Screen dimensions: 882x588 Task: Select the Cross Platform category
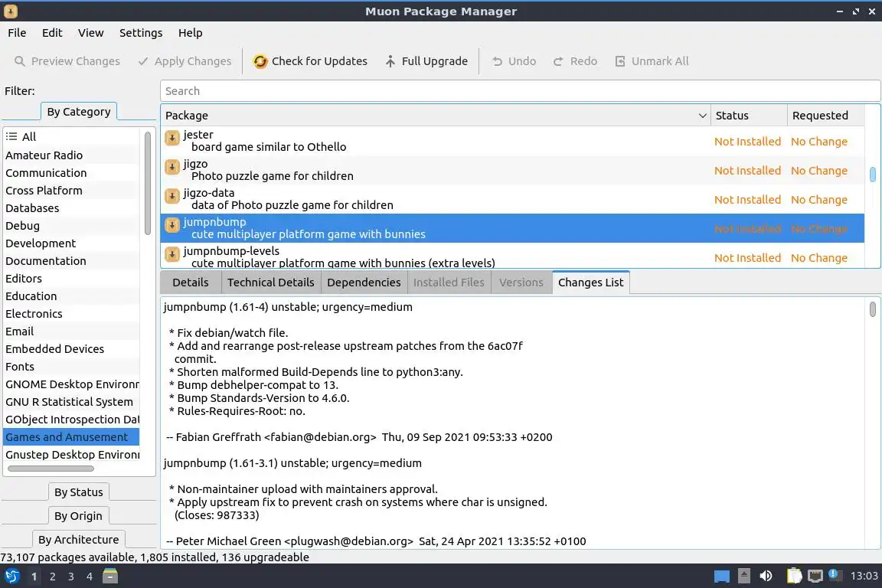(x=71, y=190)
